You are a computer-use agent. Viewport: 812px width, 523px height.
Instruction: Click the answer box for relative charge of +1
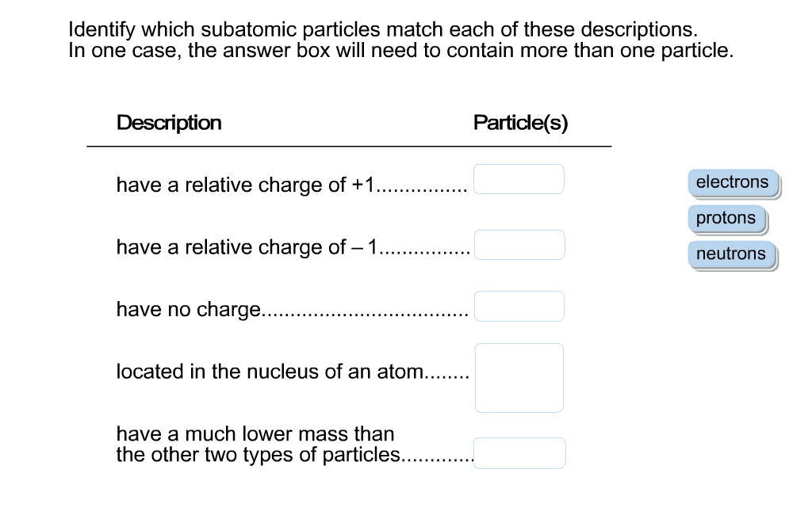pyautogui.click(x=519, y=179)
